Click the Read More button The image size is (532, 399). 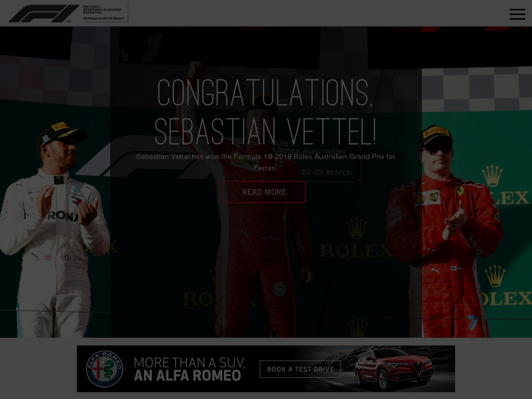[x=264, y=192]
